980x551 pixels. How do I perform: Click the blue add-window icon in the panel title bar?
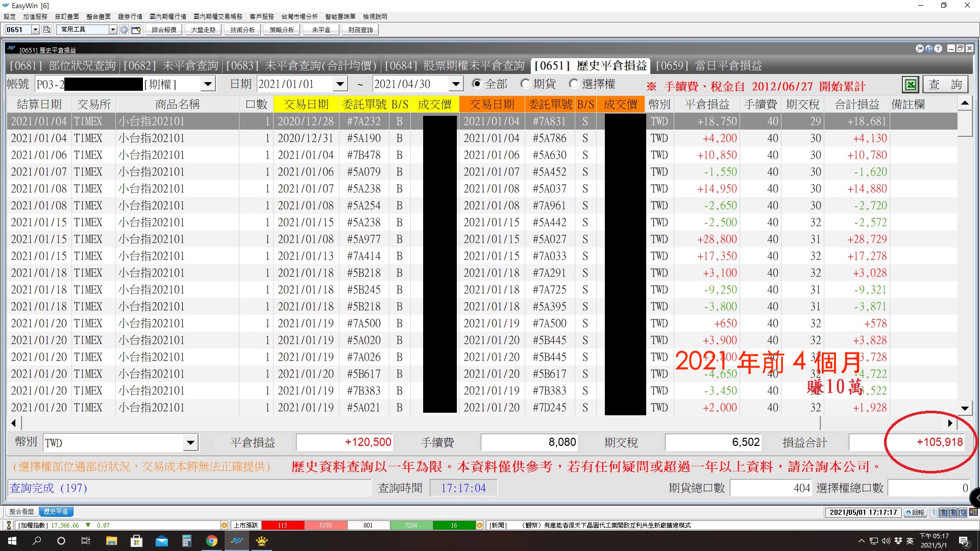point(929,48)
